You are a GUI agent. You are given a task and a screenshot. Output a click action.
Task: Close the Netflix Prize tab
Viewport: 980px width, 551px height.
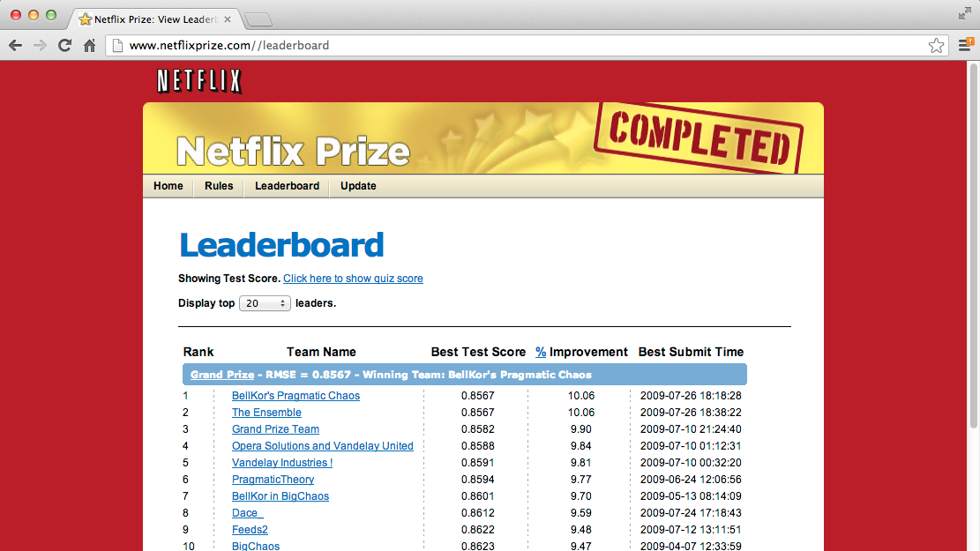pyautogui.click(x=228, y=19)
